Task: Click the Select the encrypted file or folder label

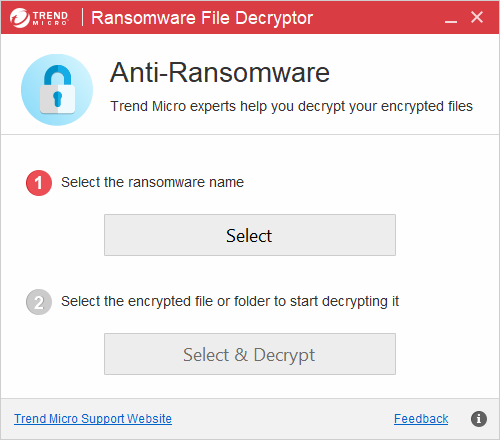Action: pyautogui.click(x=230, y=301)
